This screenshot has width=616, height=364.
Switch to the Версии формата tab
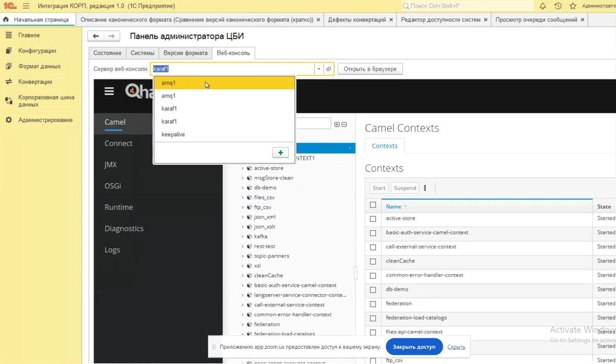tap(185, 53)
